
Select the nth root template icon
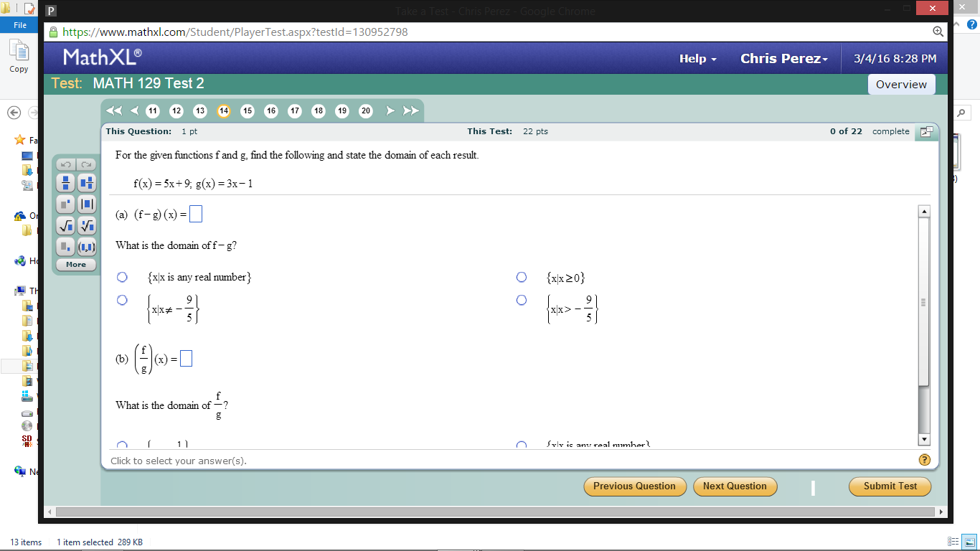click(86, 226)
